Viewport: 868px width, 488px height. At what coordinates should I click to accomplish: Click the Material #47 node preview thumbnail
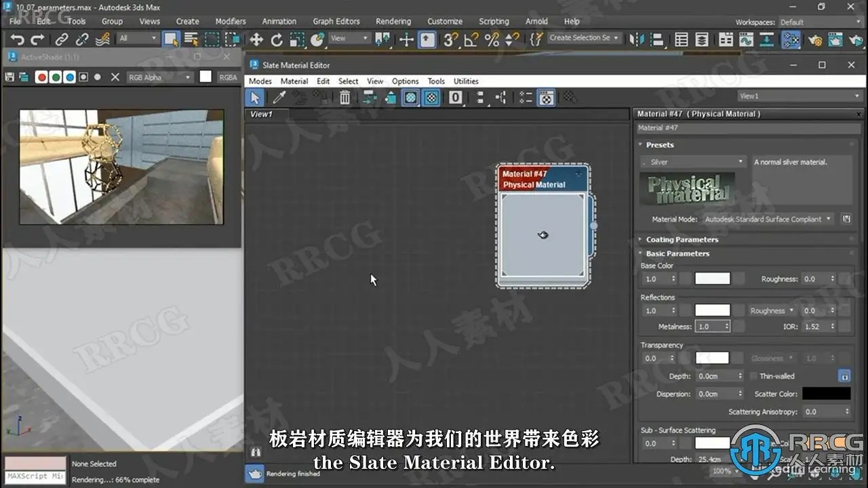coord(542,235)
